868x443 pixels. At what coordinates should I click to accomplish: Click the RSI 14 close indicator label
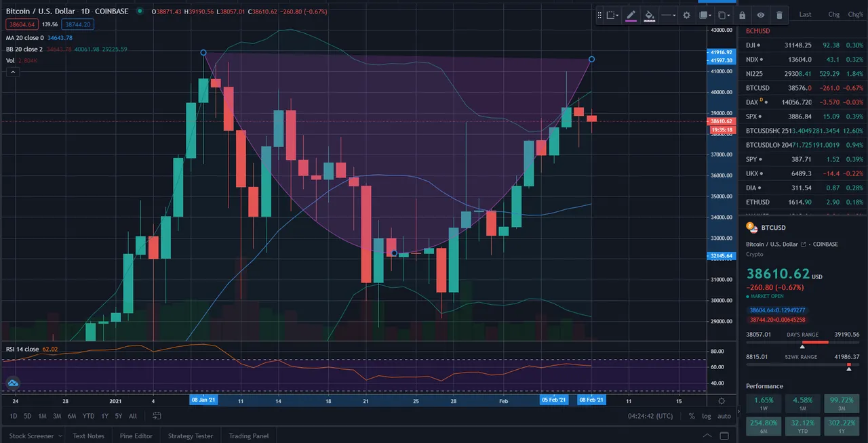point(22,349)
